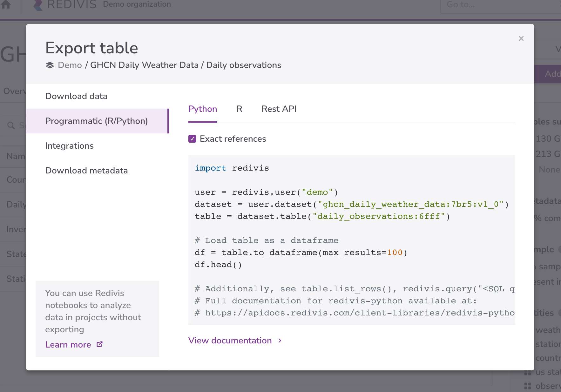Click the dataset stack icon beside Demo

point(50,65)
